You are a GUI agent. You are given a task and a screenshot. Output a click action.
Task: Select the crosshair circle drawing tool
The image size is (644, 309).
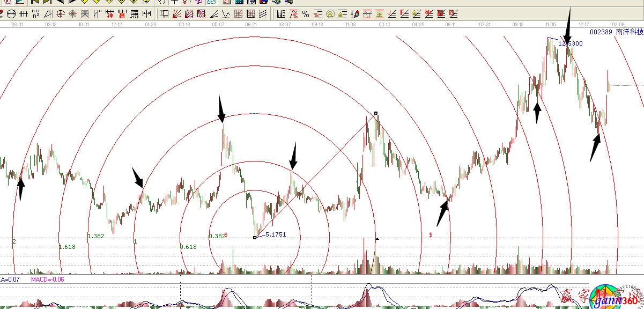click(60, 14)
